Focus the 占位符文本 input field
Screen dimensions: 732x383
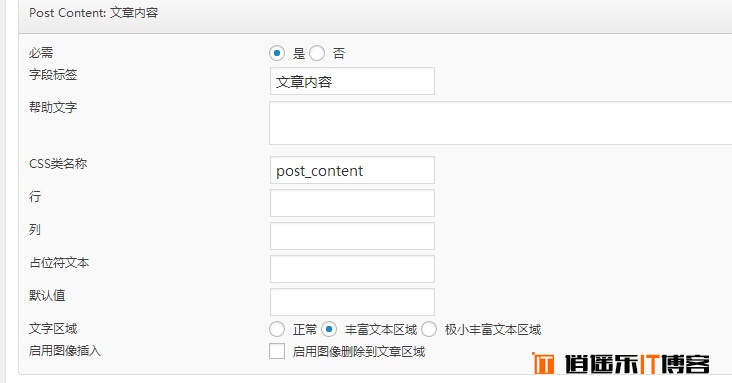click(352, 269)
